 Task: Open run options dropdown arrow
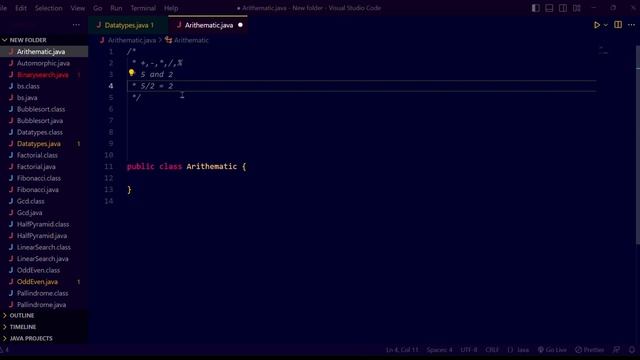point(606,25)
